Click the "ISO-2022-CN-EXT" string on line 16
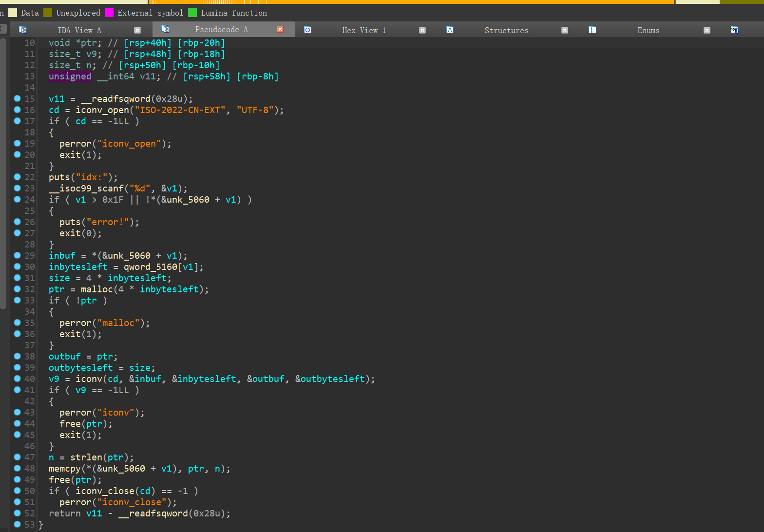This screenshot has width=764, height=532. [x=180, y=110]
